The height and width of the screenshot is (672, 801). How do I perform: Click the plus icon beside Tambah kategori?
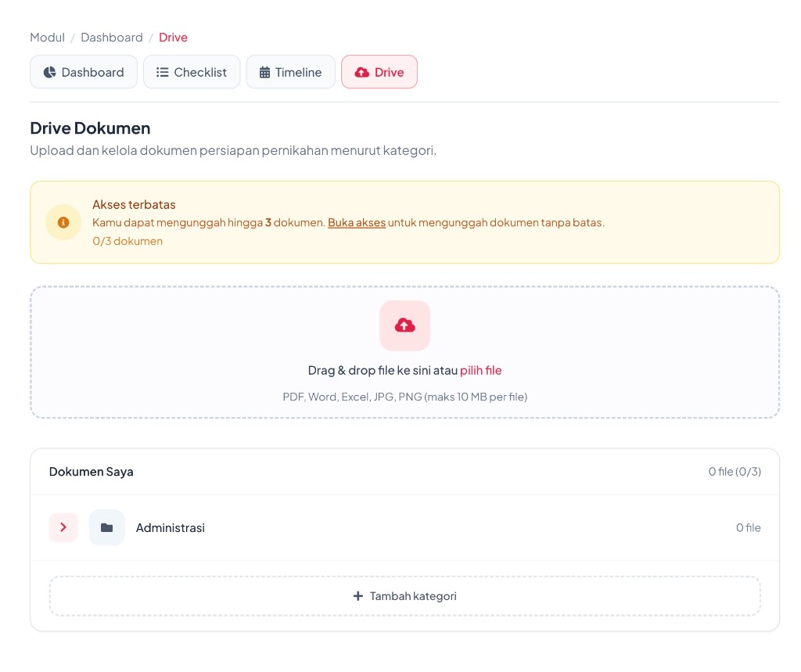coord(358,596)
